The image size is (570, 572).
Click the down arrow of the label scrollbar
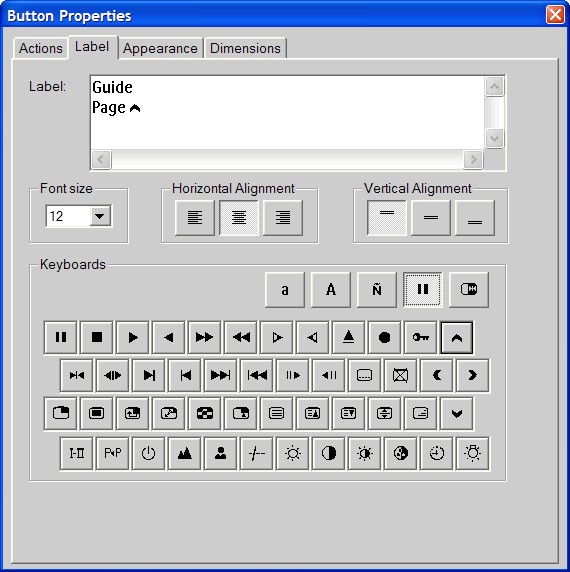(x=495, y=139)
